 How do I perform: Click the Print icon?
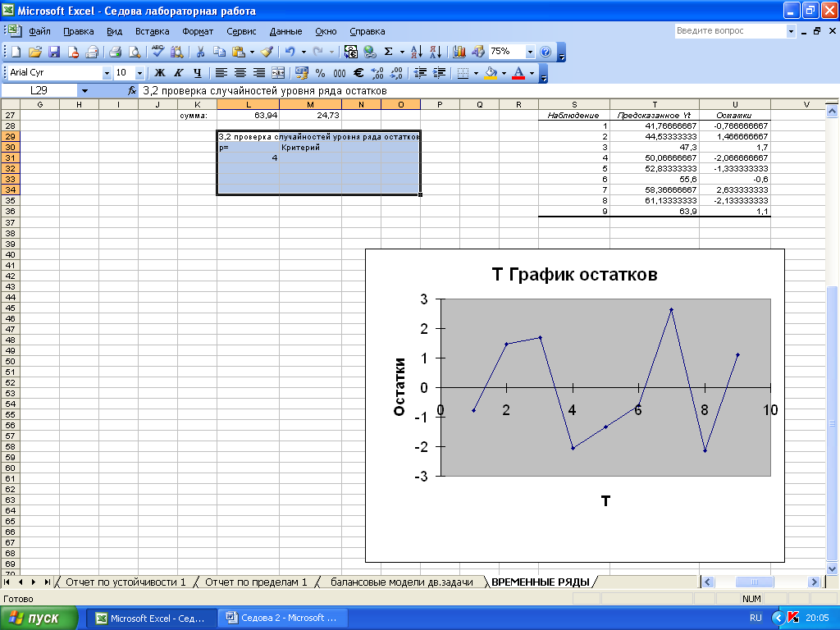[x=115, y=52]
